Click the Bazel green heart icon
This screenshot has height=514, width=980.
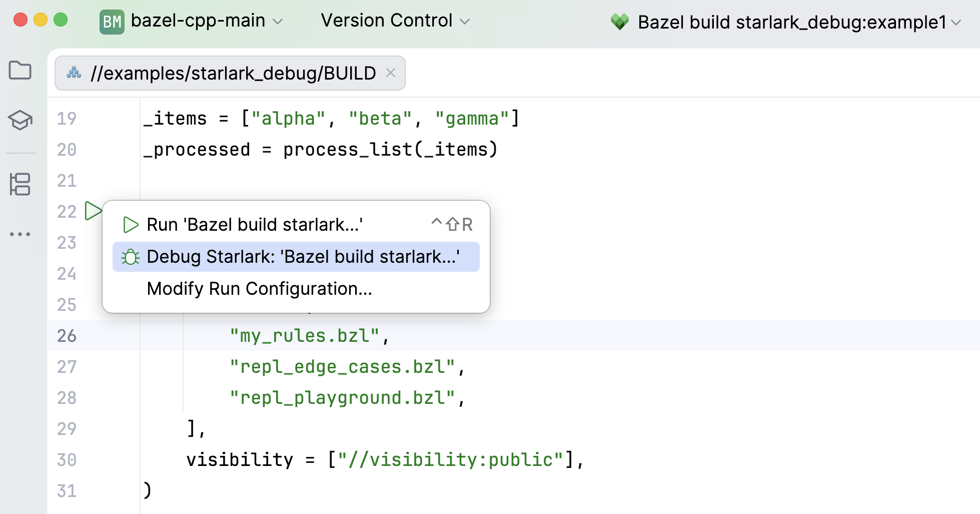coord(619,22)
